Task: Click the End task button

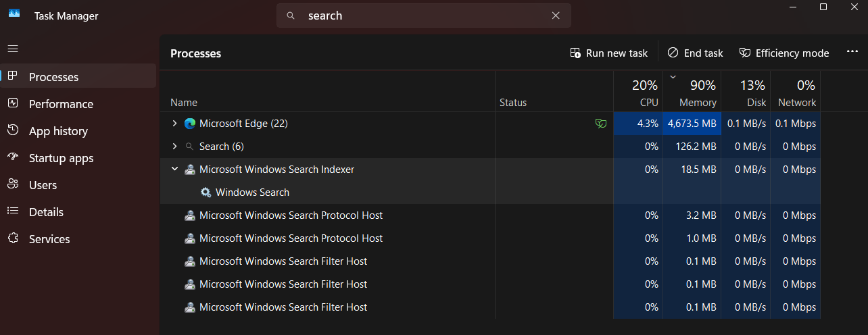Action: pos(695,53)
